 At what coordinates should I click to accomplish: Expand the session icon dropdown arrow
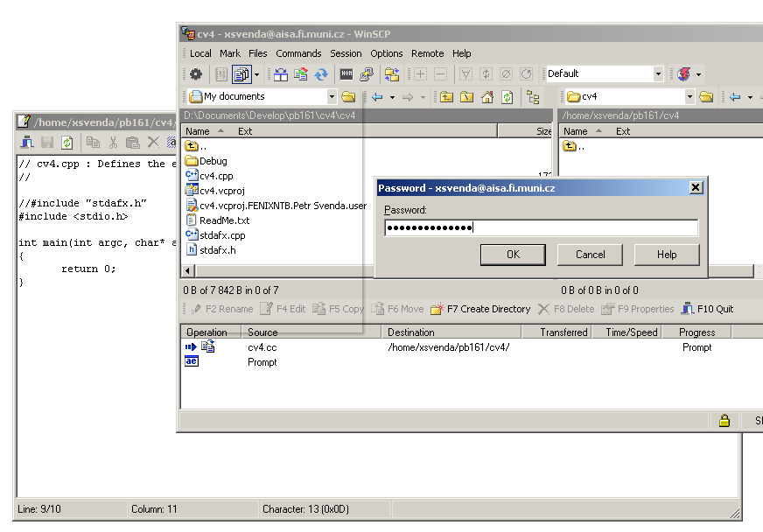point(699,74)
